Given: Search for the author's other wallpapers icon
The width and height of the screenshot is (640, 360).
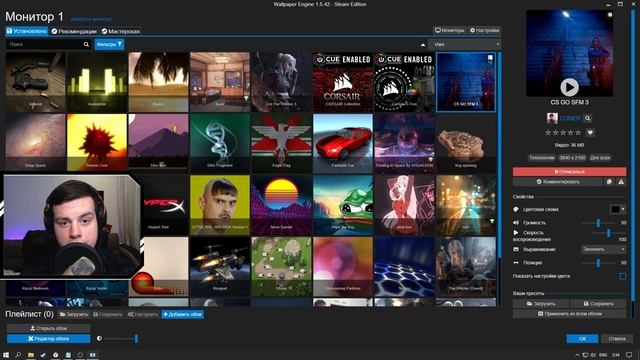Looking at the screenshot, I should (x=587, y=118).
